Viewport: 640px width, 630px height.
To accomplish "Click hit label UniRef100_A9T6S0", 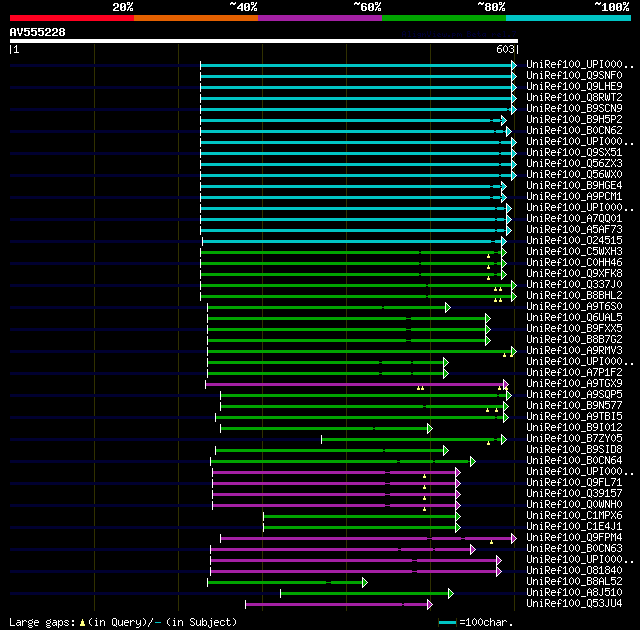I will [x=574, y=307].
